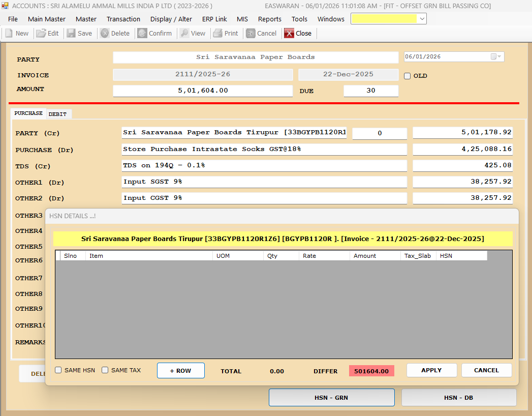This screenshot has width=532, height=416.
Task: Click the View magnifier toolbar icon
Action: pyautogui.click(x=184, y=33)
